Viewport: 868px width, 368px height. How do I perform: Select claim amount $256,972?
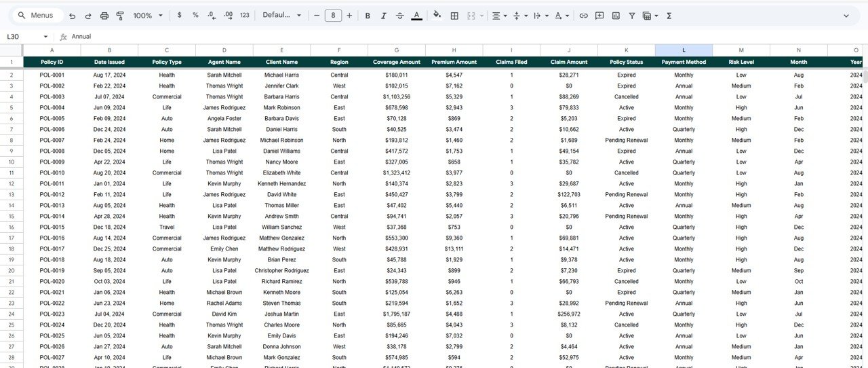point(569,314)
